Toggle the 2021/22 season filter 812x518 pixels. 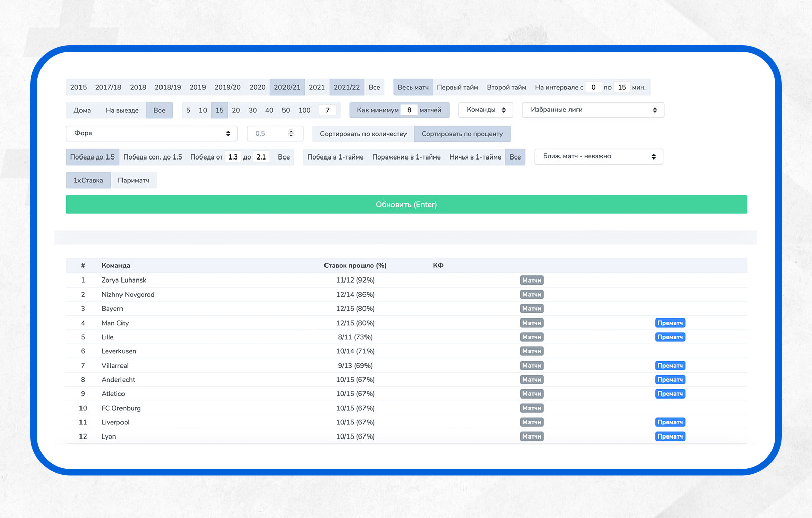(x=347, y=87)
